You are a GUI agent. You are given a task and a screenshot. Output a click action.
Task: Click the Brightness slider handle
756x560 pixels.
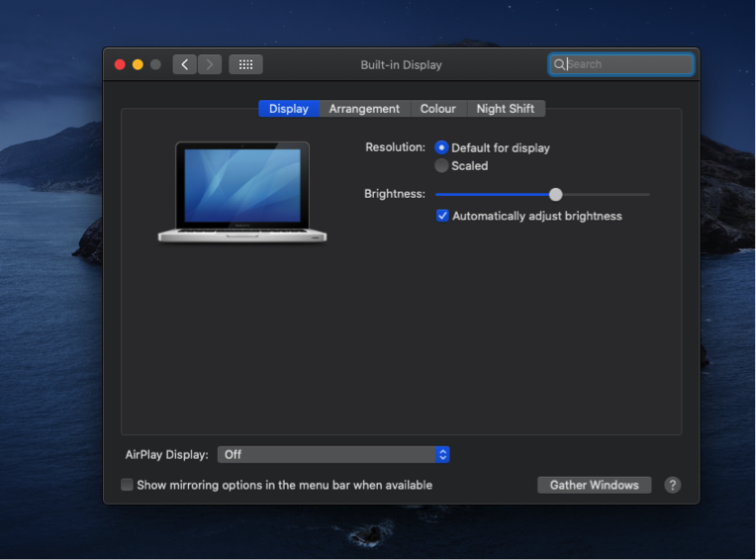tap(555, 194)
